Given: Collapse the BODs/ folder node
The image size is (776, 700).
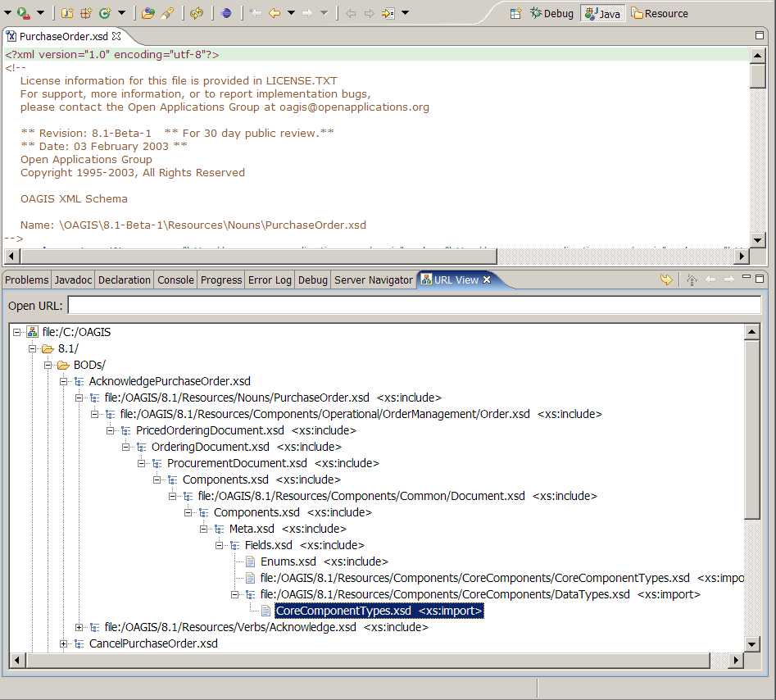Looking at the screenshot, I should click(x=49, y=365).
